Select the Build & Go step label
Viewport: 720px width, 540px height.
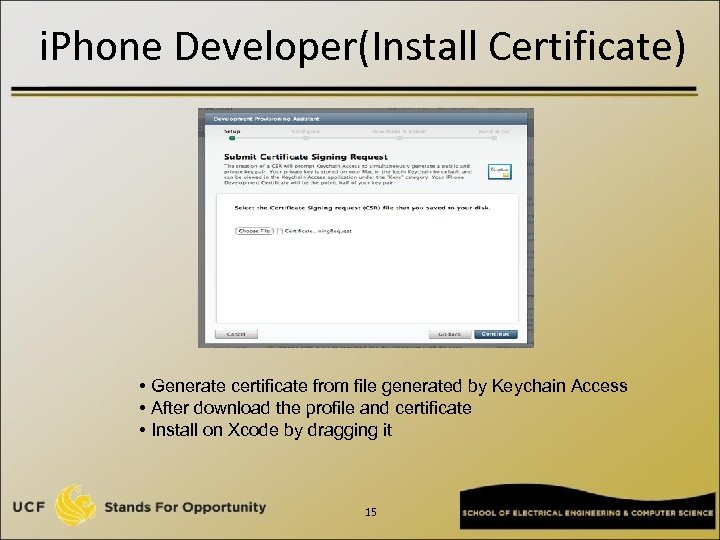494,131
